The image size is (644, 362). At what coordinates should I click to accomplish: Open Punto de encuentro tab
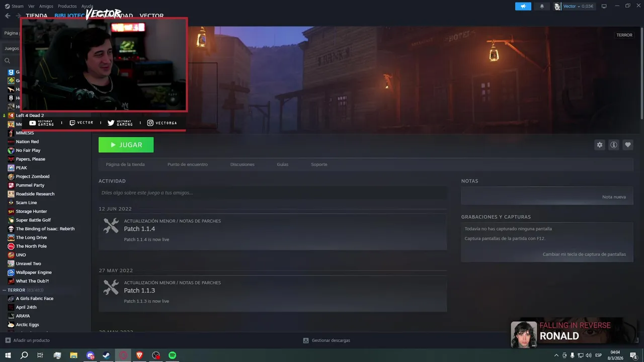pyautogui.click(x=188, y=164)
